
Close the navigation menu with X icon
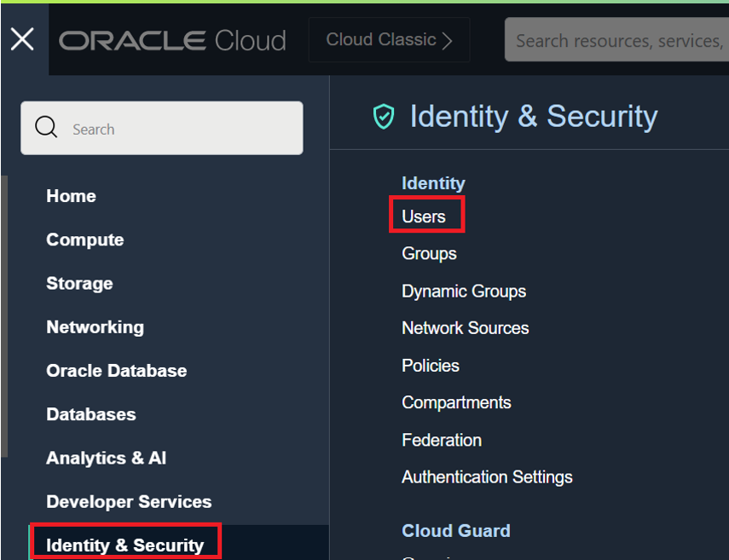(23, 39)
